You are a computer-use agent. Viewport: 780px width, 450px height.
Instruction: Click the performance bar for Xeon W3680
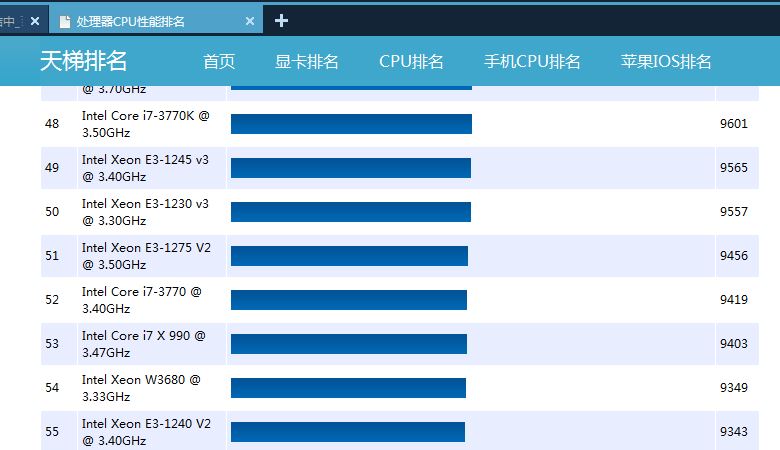pyautogui.click(x=348, y=388)
